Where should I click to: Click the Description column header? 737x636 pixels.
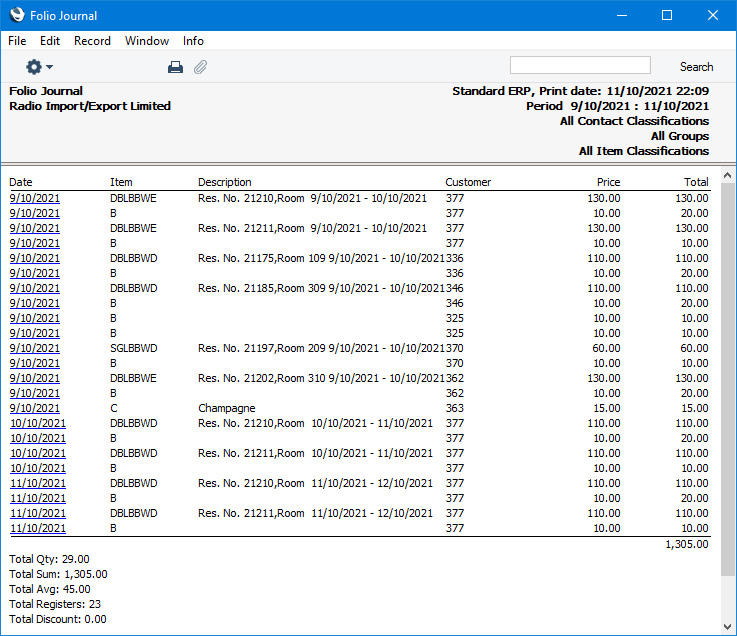click(x=225, y=182)
